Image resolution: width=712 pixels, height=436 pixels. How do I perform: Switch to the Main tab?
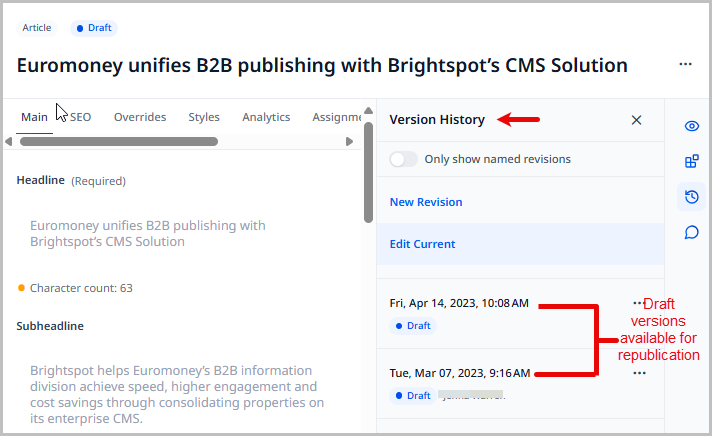point(35,117)
